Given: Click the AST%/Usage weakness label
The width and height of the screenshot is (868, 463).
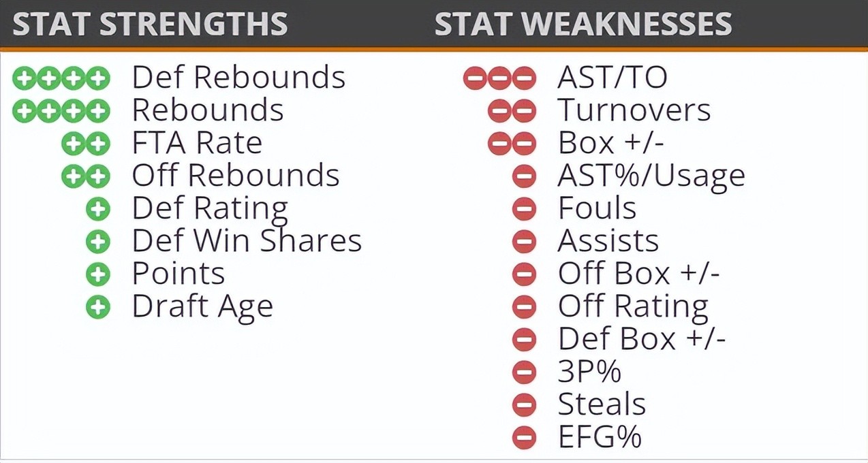Looking at the screenshot, I should (651, 176).
